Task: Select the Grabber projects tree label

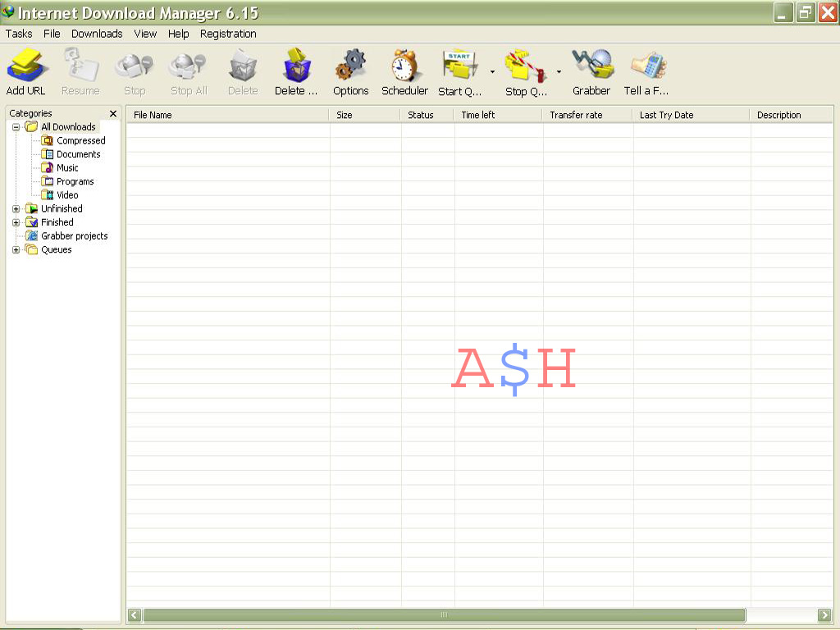Action: coord(75,235)
